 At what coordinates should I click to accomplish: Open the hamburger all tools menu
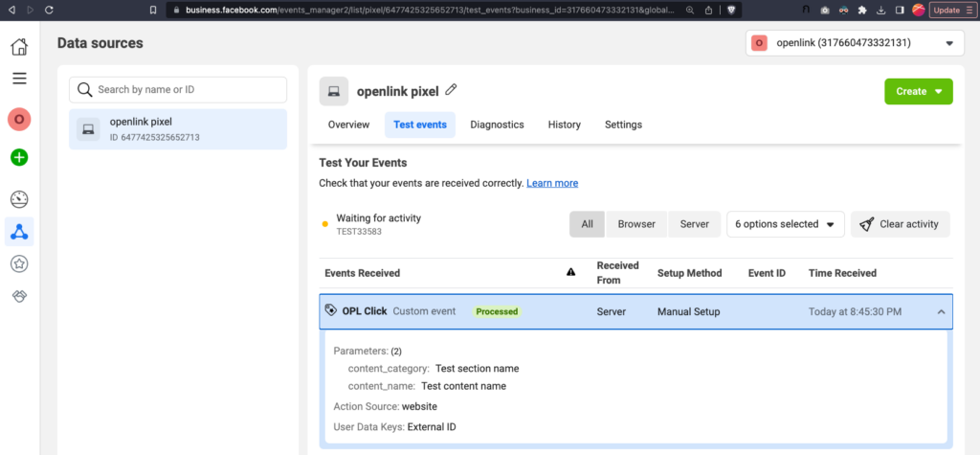click(19, 79)
